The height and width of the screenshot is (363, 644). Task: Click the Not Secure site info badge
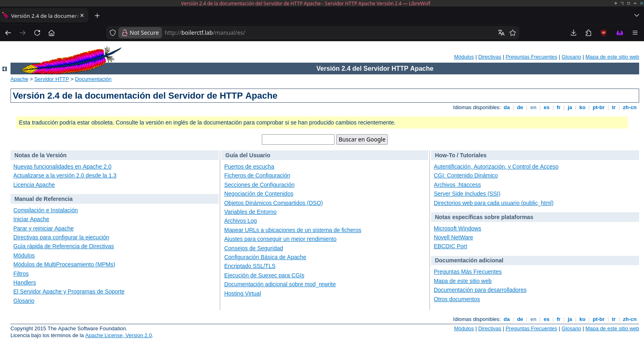[140, 33]
